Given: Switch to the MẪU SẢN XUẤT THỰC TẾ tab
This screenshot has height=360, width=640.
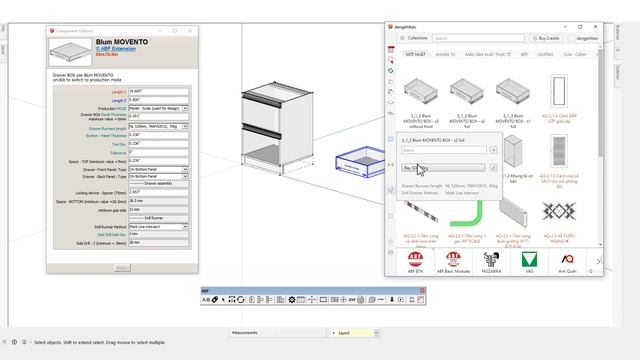Looking at the screenshot, I should 488,54.
